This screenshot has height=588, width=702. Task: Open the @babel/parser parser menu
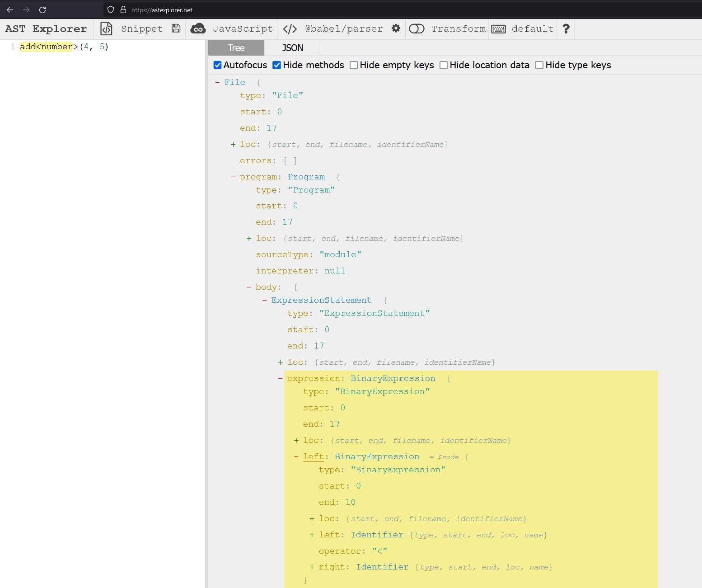point(344,29)
